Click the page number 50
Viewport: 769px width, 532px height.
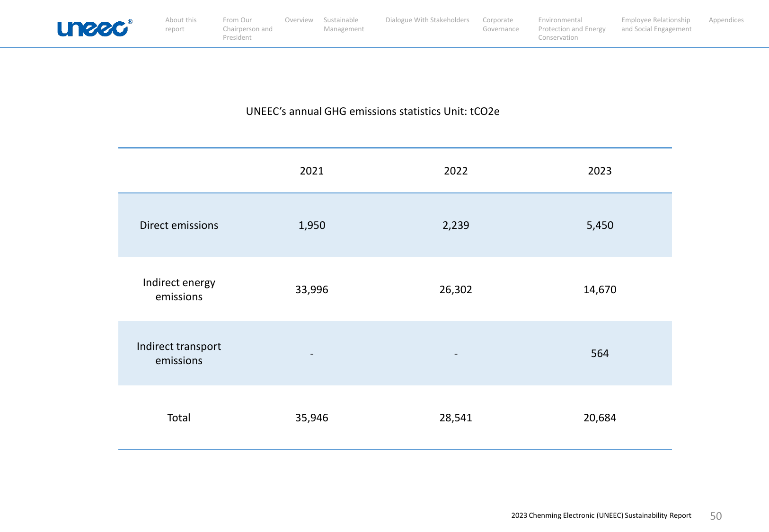(716, 516)
